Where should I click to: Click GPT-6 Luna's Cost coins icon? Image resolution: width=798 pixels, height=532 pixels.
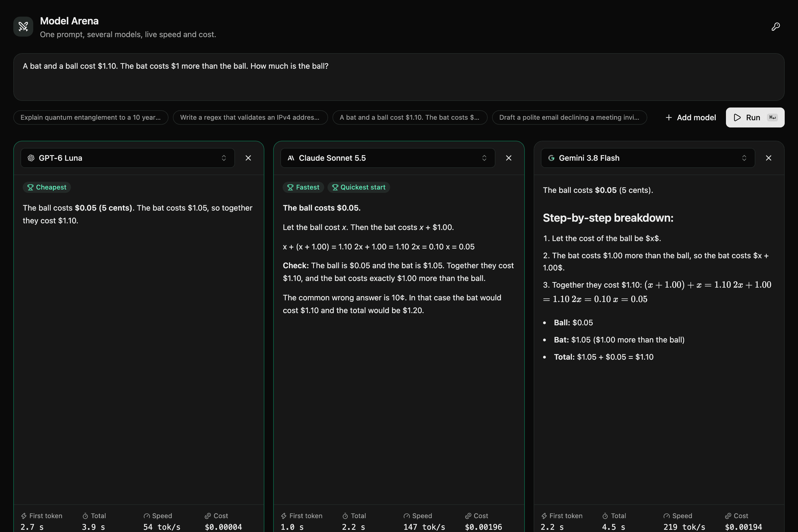coord(208,516)
